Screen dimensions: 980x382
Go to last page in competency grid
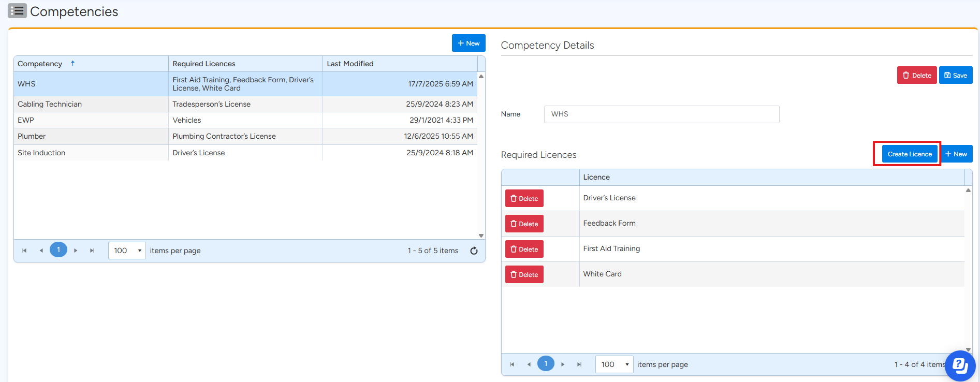(x=92, y=251)
